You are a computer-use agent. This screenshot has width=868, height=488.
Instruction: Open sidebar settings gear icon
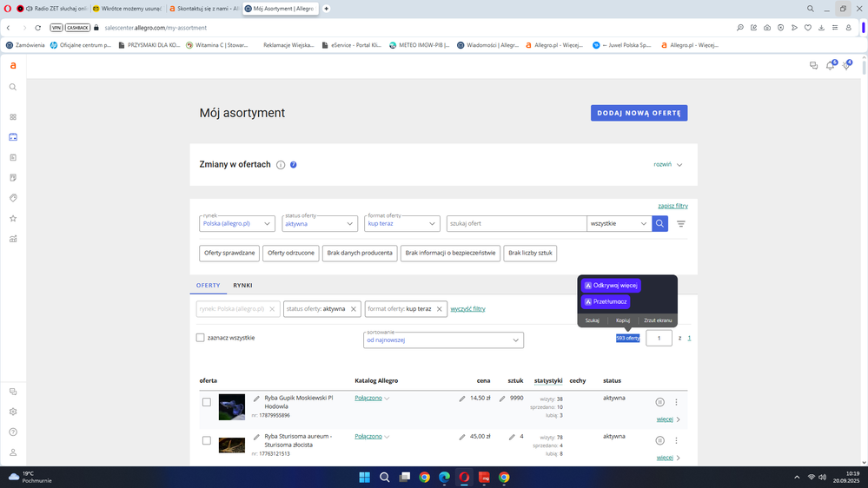click(x=13, y=412)
